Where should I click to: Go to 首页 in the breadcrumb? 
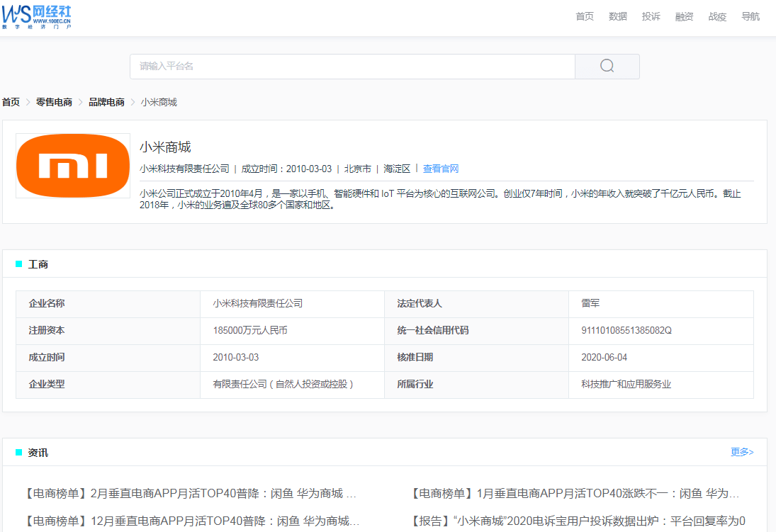click(x=11, y=102)
